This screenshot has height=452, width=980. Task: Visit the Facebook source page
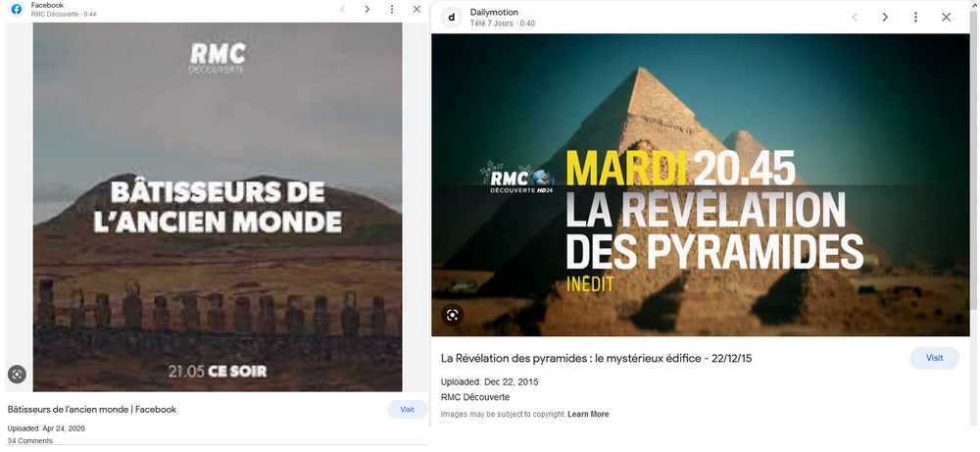[407, 410]
